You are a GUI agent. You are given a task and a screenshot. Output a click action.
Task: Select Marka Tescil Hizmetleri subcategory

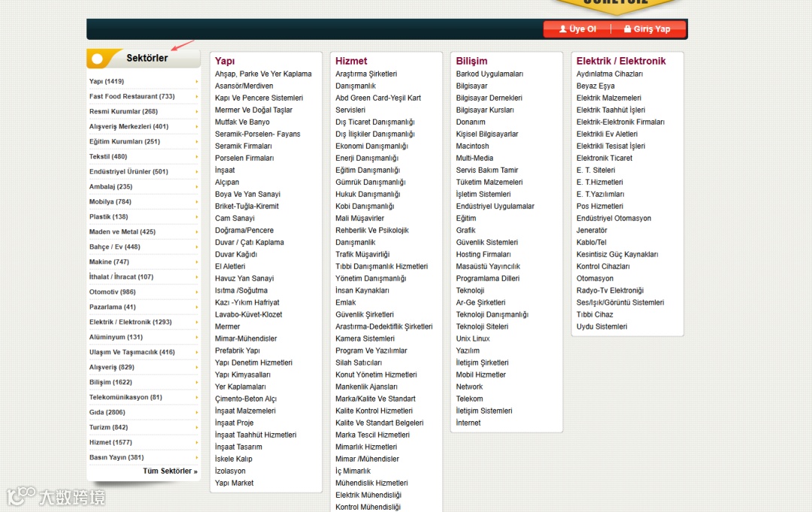(372, 435)
